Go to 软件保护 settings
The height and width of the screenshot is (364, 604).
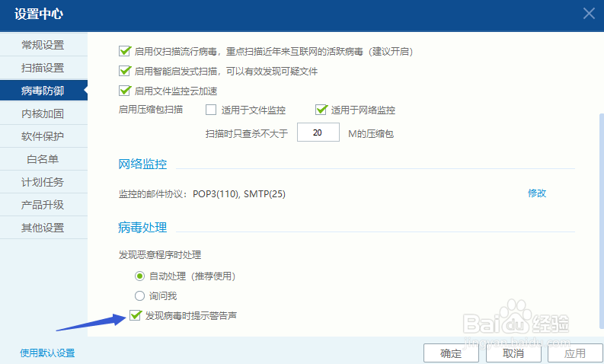click(x=43, y=136)
